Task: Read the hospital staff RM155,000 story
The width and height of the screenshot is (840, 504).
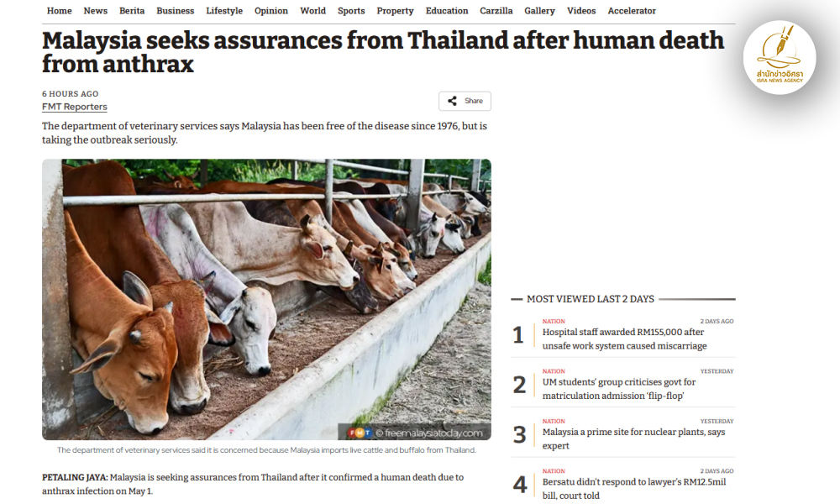Action: (624, 339)
